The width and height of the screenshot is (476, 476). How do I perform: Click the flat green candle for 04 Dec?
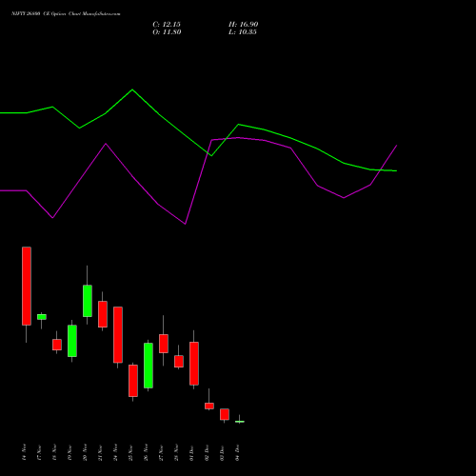240,422
